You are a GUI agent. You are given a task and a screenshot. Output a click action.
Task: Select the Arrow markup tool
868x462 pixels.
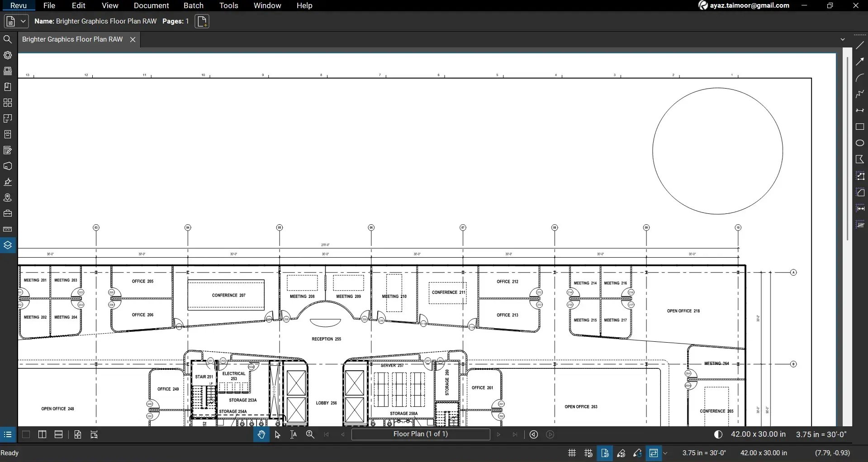click(860, 61)
